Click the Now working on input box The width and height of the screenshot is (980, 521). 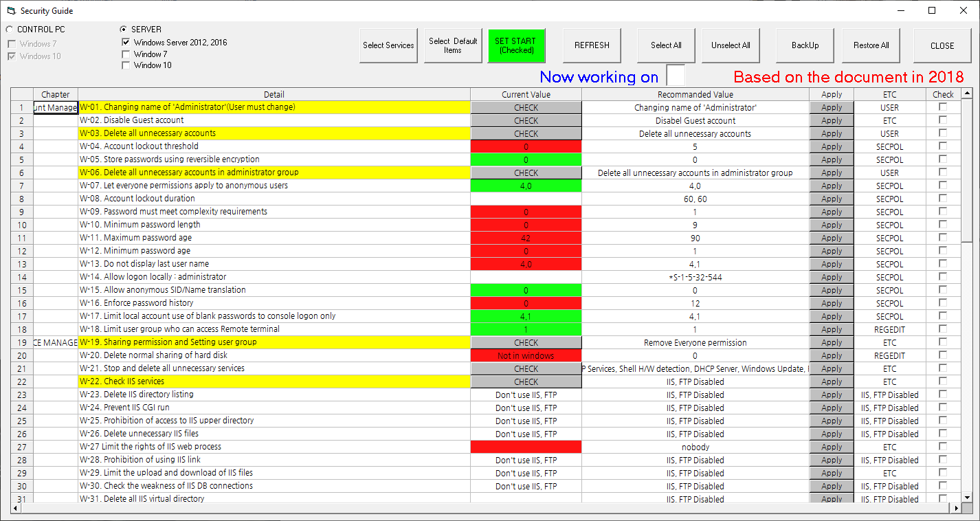point(676,75)
